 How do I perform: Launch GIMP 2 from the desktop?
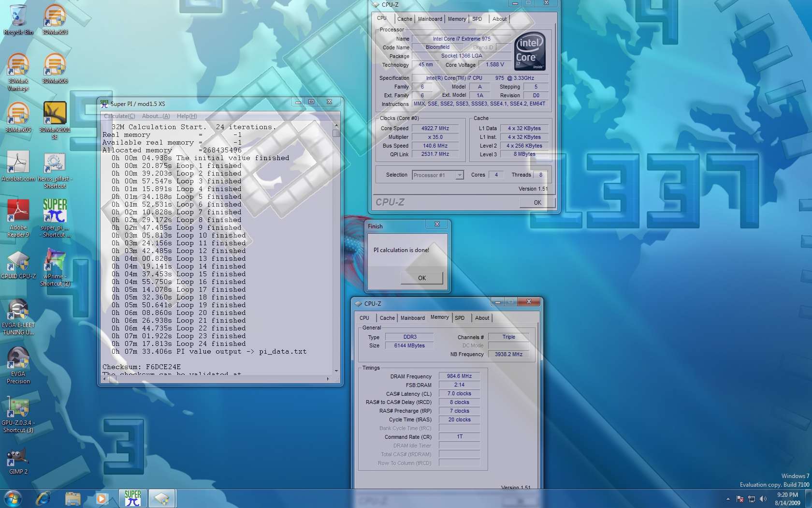click(18, 460)
